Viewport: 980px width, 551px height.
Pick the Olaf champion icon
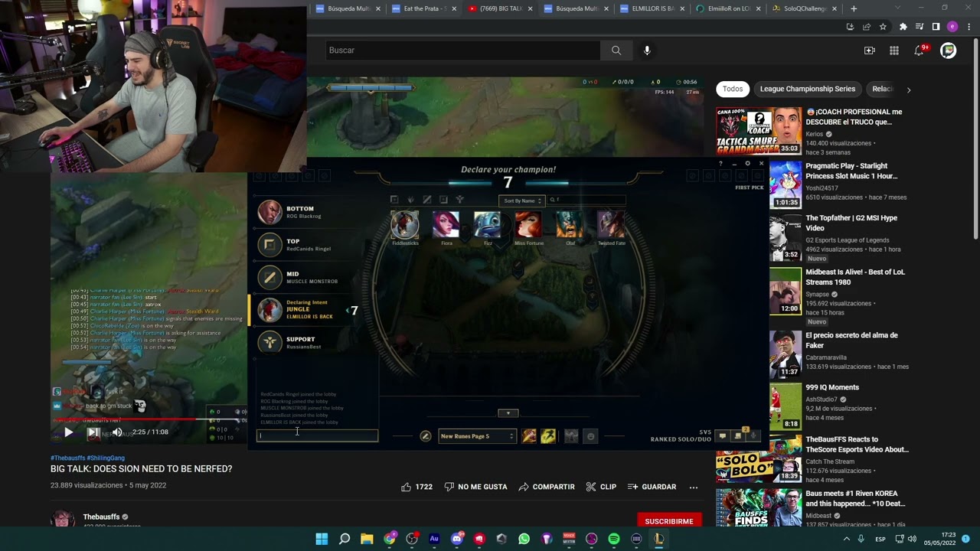pos(570,225)
